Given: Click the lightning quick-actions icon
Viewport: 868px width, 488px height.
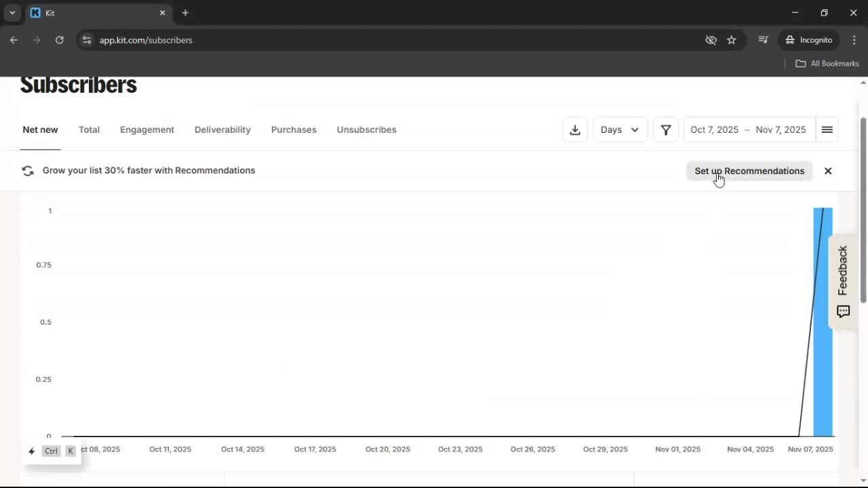Looking at the screenshot, I should pos(31,451).
